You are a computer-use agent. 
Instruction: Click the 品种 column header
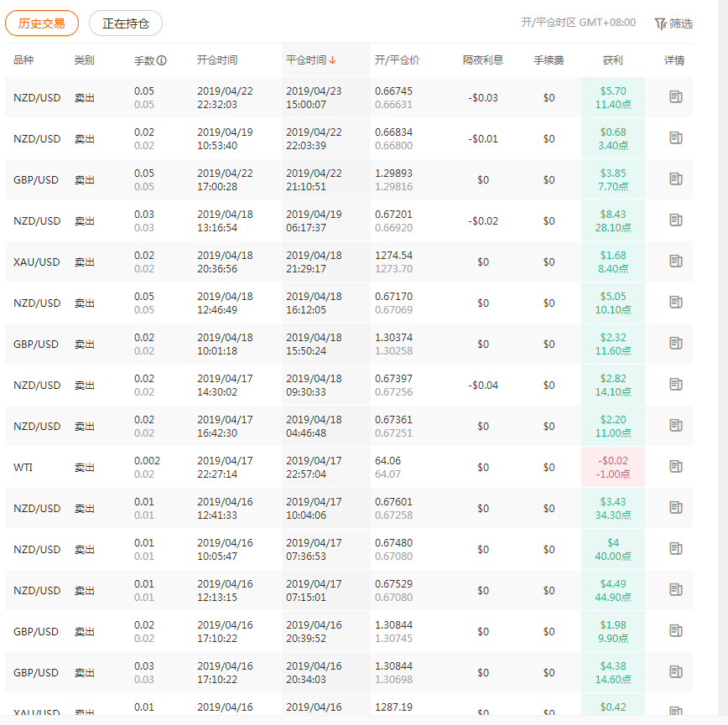pyautogui.click(x=23, y=60)
